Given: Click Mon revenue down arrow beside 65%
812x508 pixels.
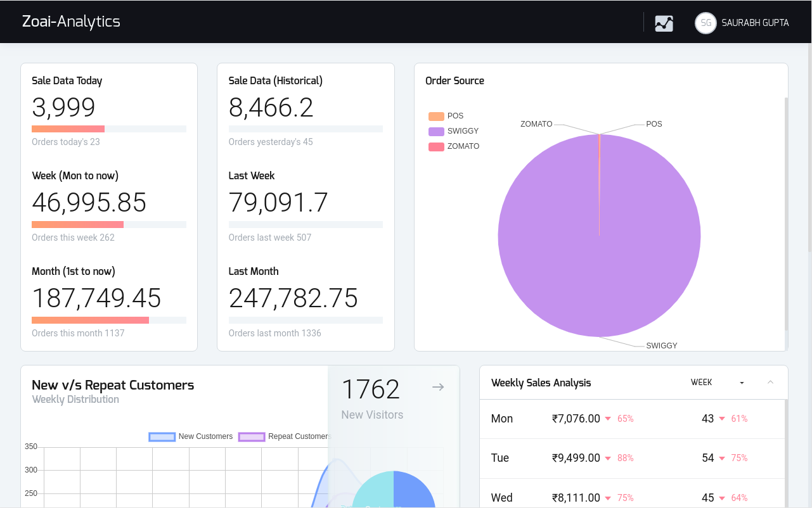Looking at the screenshot, I should (x=608, y=419).
